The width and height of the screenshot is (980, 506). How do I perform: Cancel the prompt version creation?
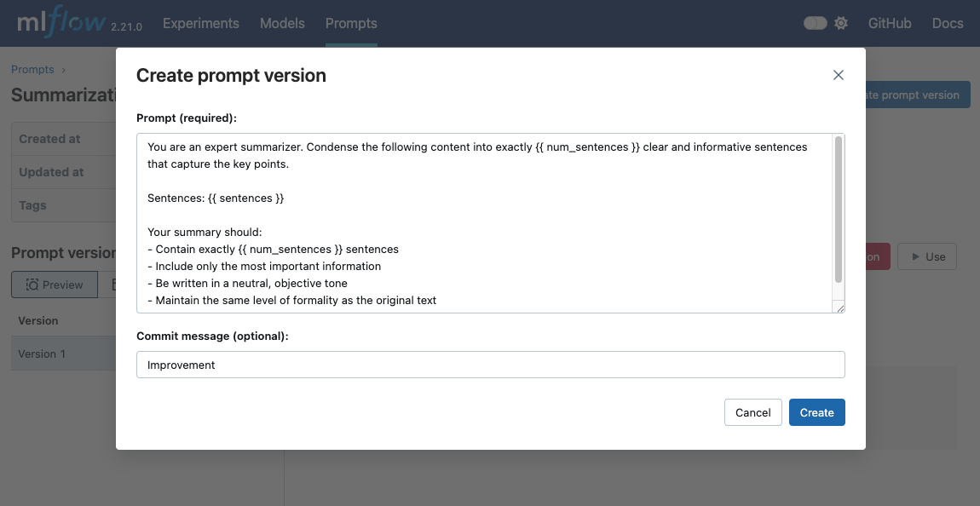752,411
